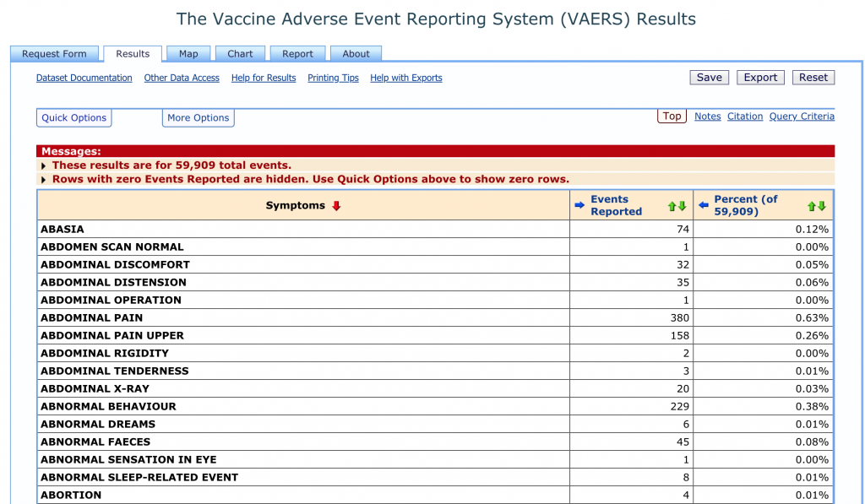Sort Events Reported descending with green down arrow
The image size is (865, 504).
click(682, 206)
